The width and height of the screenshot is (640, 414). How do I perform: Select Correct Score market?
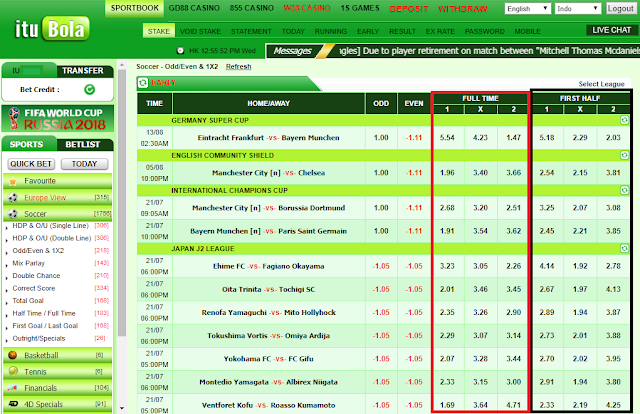33,288
